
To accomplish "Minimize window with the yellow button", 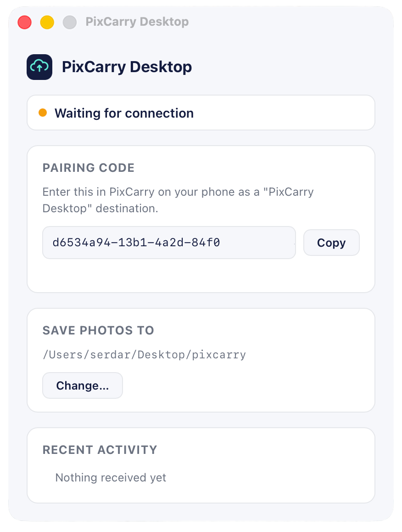I will click(47, 23).
